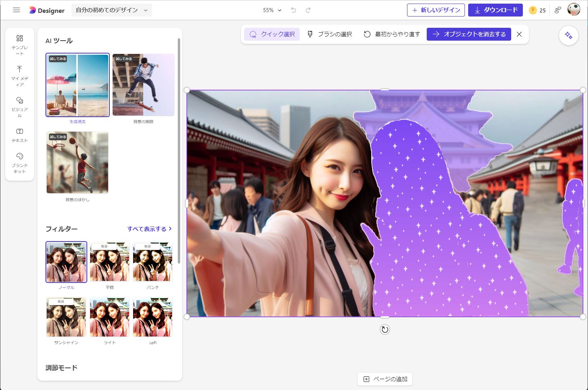
Task: Switch to ブラシの選択 selection mode
Action: [x=329, y=34]
